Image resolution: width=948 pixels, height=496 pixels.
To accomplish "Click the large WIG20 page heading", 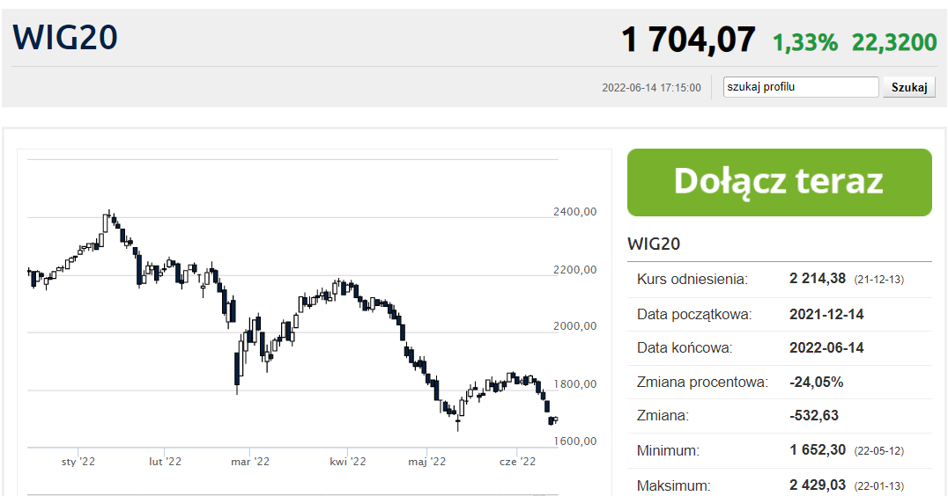I will pyautogui.click(x=65, y=38).
